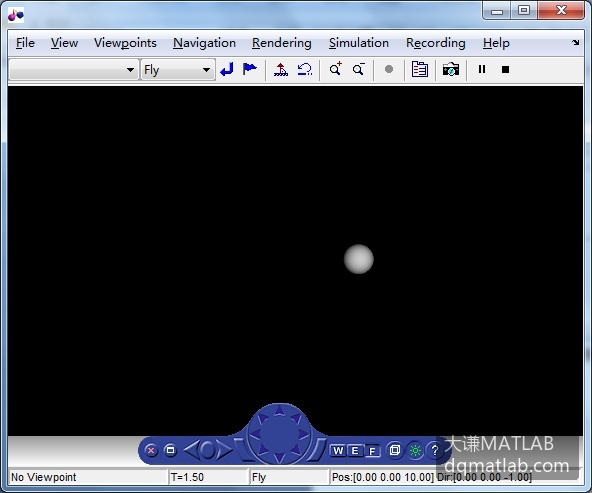Open the Recording menu
This screenshot has width=592, height=493.
[436, 43]
